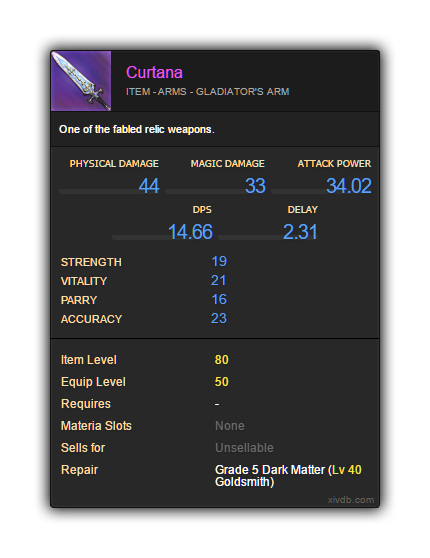Click the Curtana sword icon
This screenshot has height=558, width=430.
(81, 81)
